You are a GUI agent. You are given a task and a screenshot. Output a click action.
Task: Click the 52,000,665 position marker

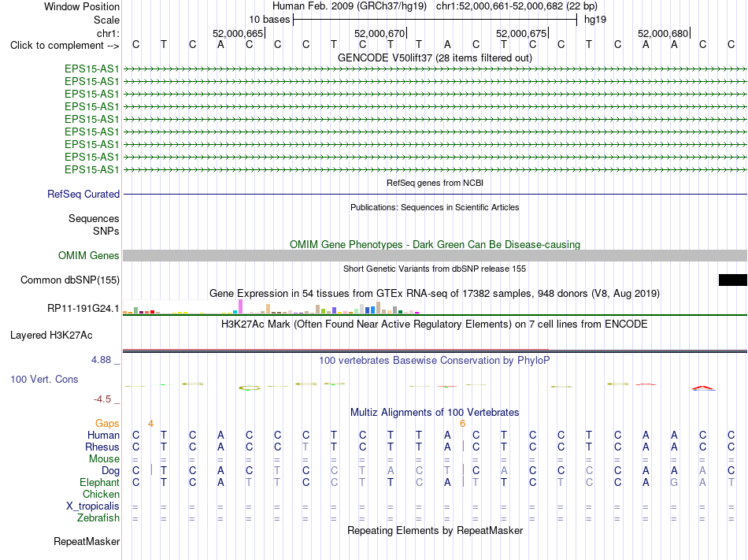pos(238,33)
